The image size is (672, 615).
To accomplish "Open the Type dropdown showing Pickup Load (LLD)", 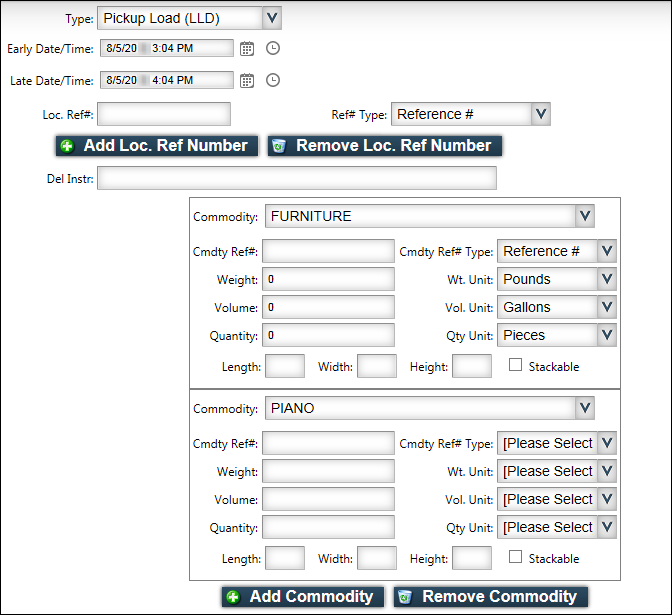I will pos(189,18).
